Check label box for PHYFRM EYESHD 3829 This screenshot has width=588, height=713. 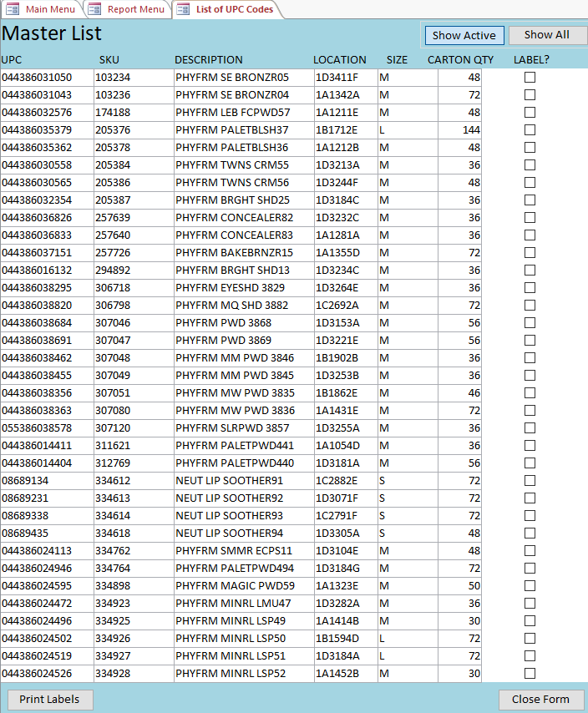530,288
